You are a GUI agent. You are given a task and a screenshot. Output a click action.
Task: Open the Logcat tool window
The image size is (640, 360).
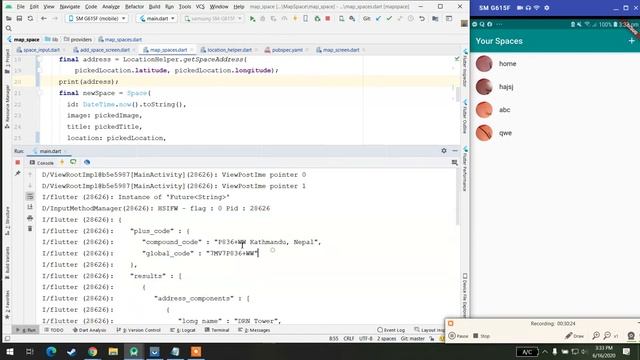(x=183, y=330)
